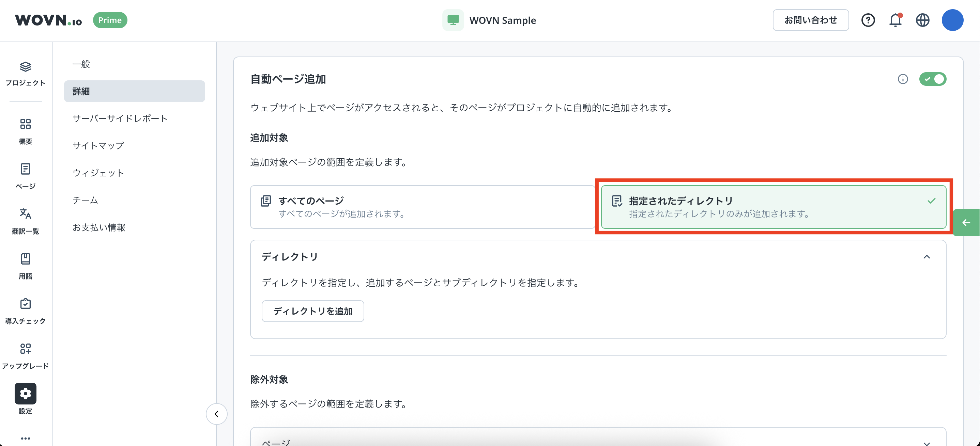
Task: Collapse the settings side menu
Action: pos(216,414)
